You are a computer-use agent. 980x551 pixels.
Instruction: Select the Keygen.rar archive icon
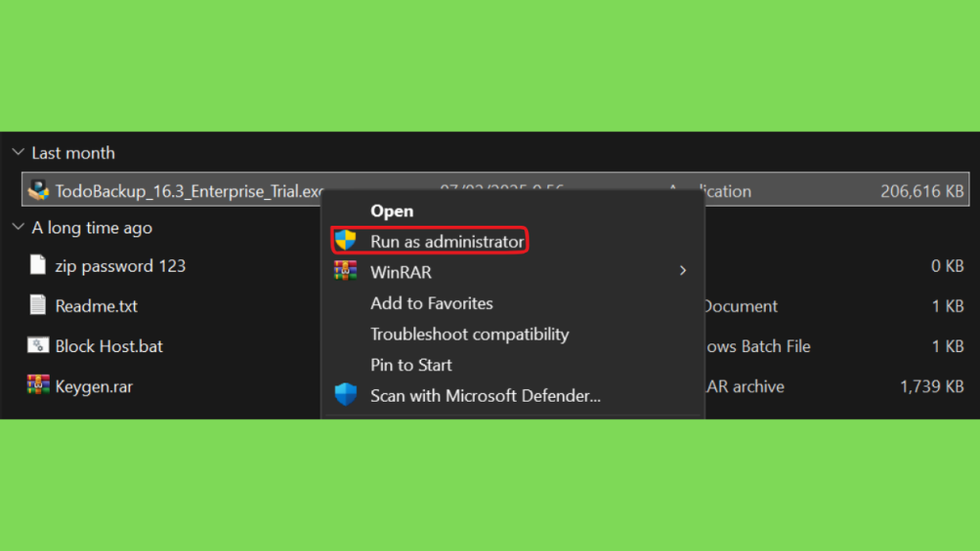pos(37,385)
